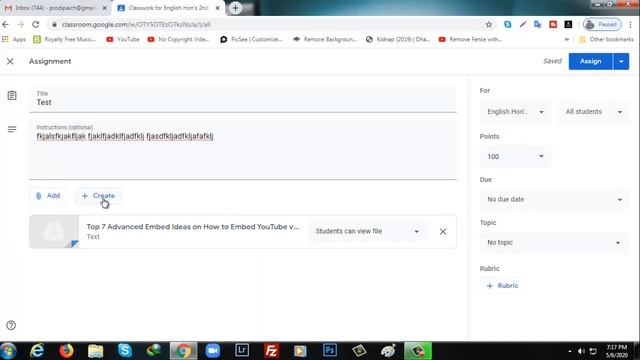The image size is (640, 360).
Task: Open 'Top 7 Advanced Embed Ideas' attachment title
Action: click(193, 227)
